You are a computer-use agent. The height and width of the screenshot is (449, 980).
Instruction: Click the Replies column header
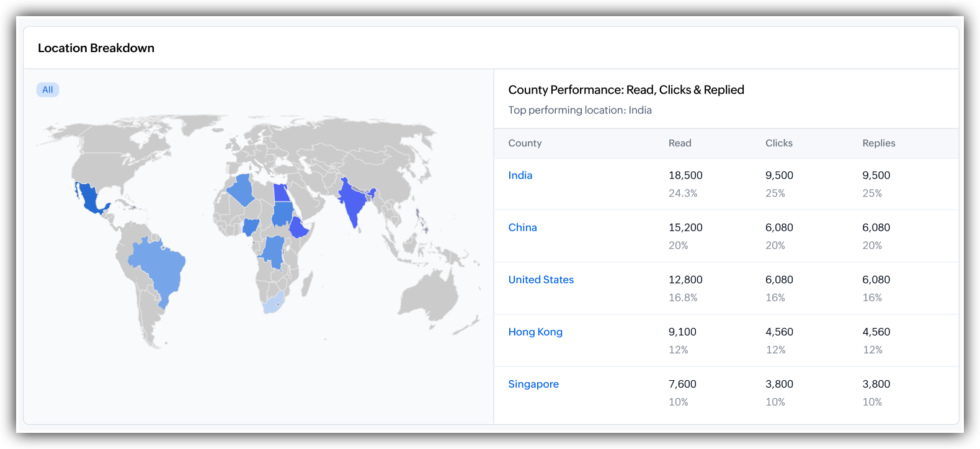coord(879,143)
